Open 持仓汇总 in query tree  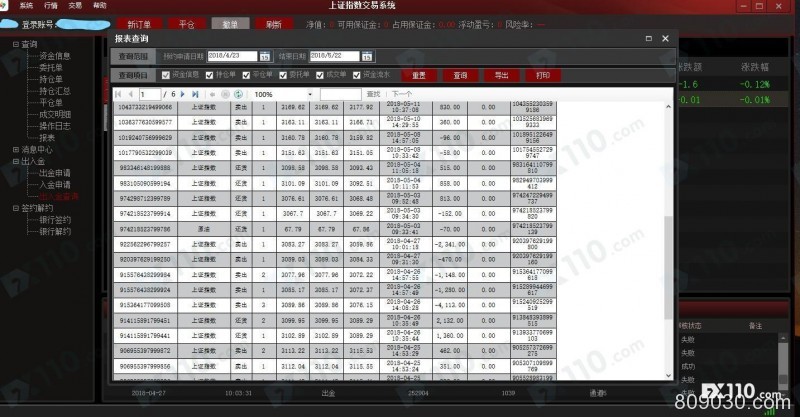tap(55, 91)
